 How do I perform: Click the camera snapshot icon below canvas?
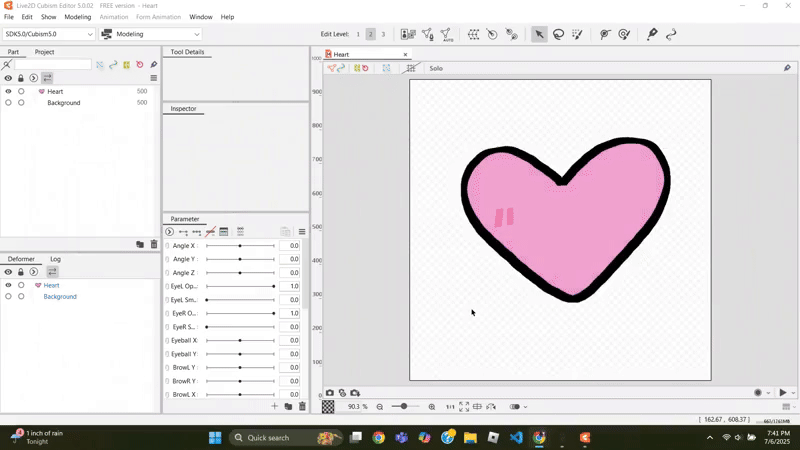330,393
